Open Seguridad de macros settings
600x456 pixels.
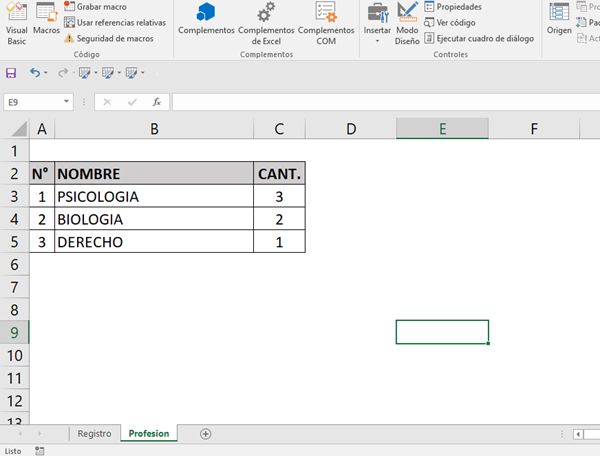tap(109, 38)
